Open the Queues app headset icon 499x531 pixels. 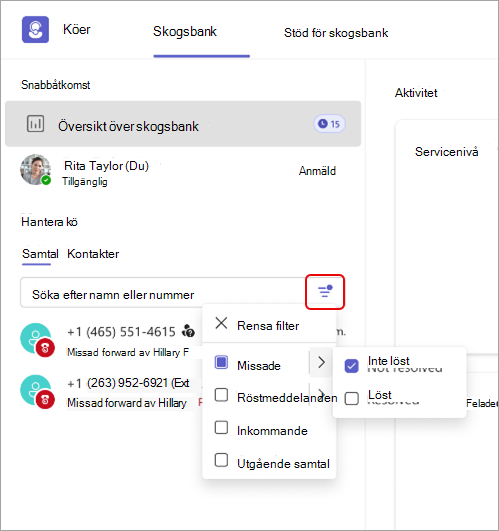click(35, 29)
